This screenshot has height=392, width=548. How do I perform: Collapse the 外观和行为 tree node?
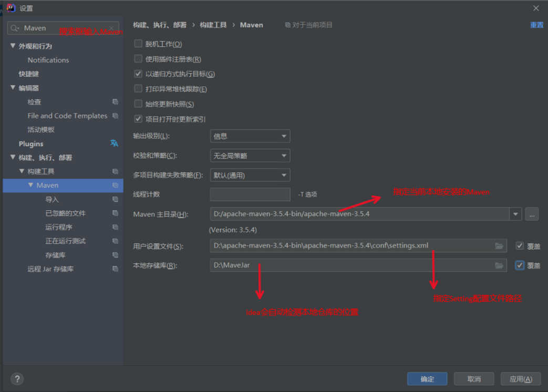13,46
